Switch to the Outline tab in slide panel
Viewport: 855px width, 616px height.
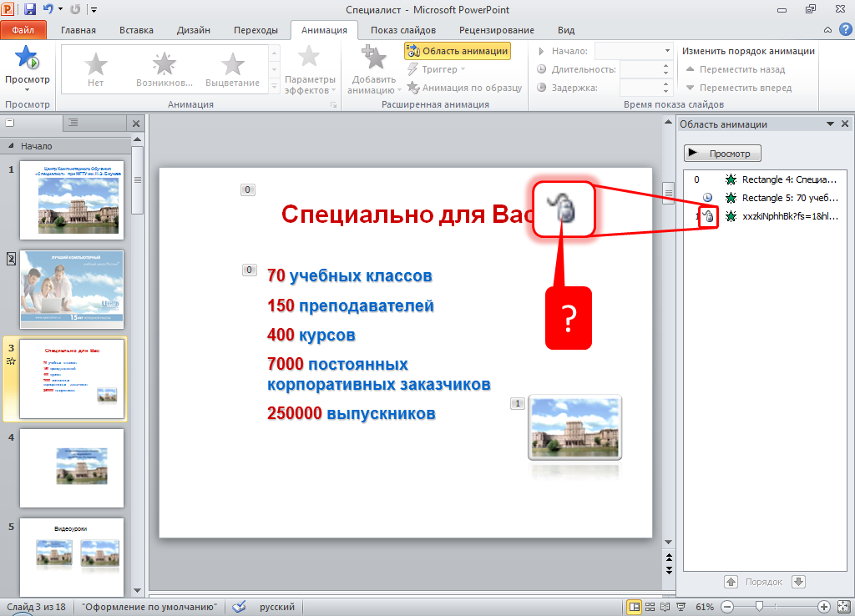click(73, 123)
